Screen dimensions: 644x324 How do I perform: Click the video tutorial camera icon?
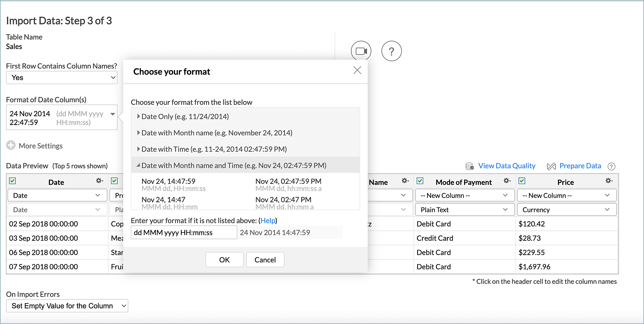click(x=361, y=51)
